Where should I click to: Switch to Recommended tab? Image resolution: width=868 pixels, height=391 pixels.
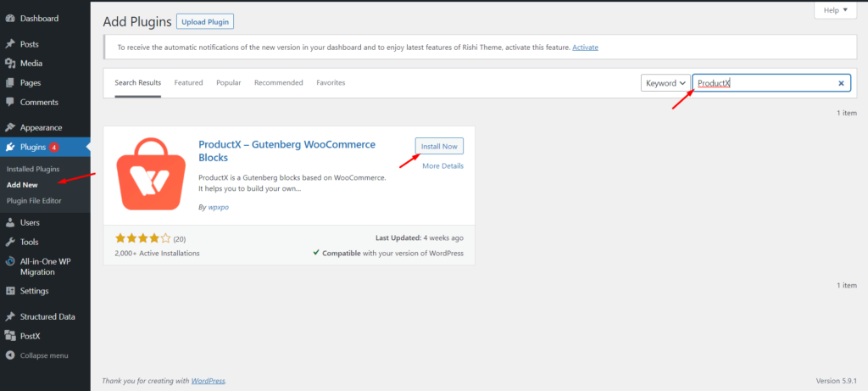pos(278,82)
